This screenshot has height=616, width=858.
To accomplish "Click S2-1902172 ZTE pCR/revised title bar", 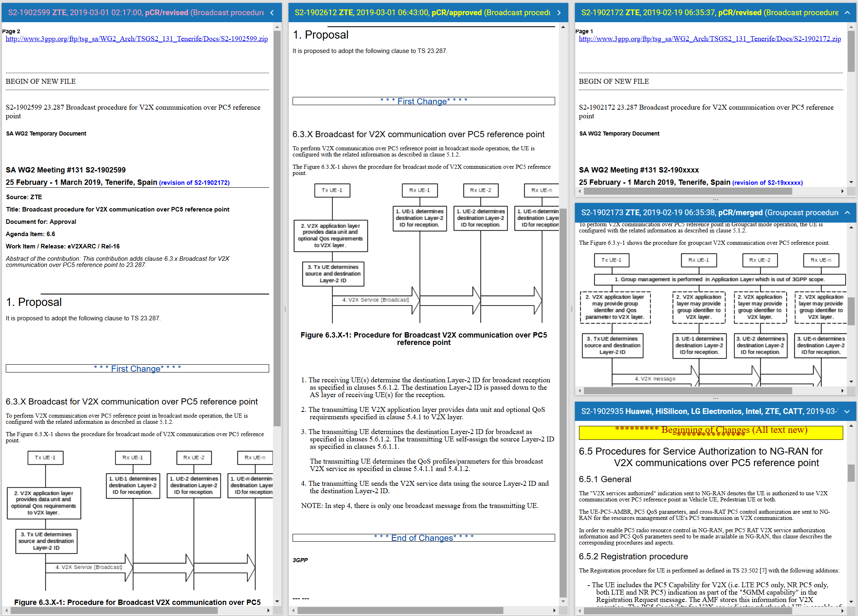I will (x=715, y=13).
